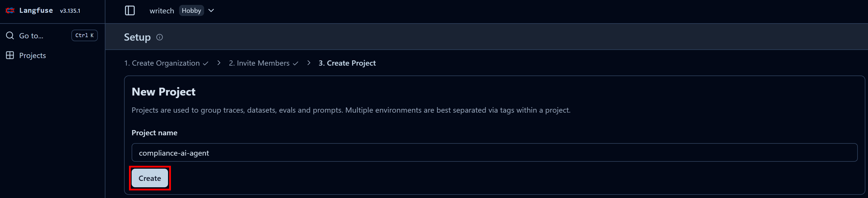Click the Ctrl K shortcut badge
The image size is (868, 198).
[84, 35]
